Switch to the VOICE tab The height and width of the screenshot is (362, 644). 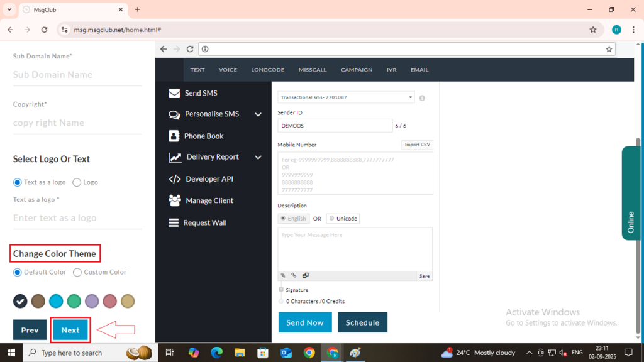pos(228,70)
